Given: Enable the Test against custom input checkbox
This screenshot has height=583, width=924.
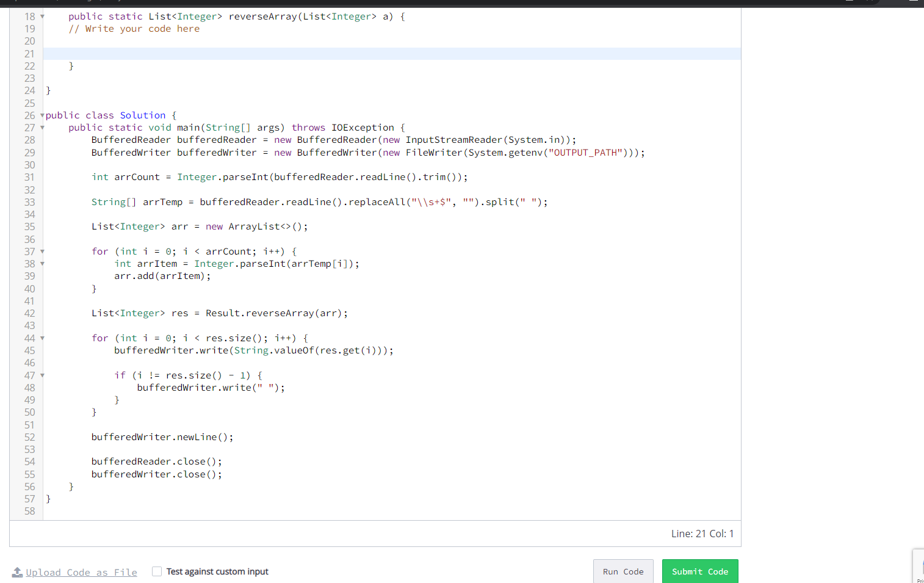Looking at the screenshot, I should coord(157,571).
